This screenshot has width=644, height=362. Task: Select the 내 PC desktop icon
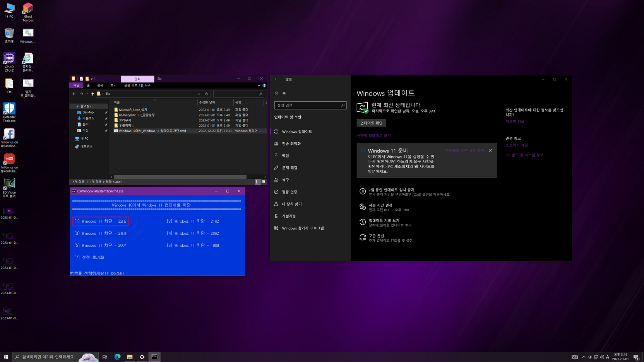pos(9,10)
